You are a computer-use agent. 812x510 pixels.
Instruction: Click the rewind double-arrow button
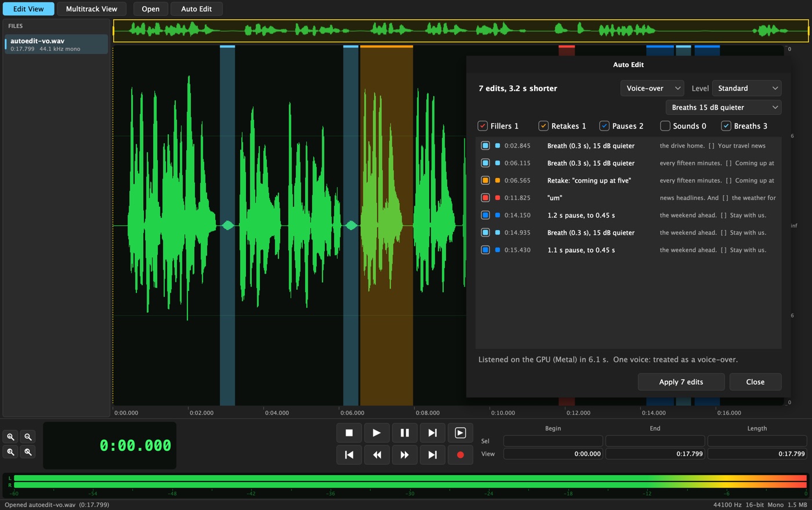(x=377, y=455)
